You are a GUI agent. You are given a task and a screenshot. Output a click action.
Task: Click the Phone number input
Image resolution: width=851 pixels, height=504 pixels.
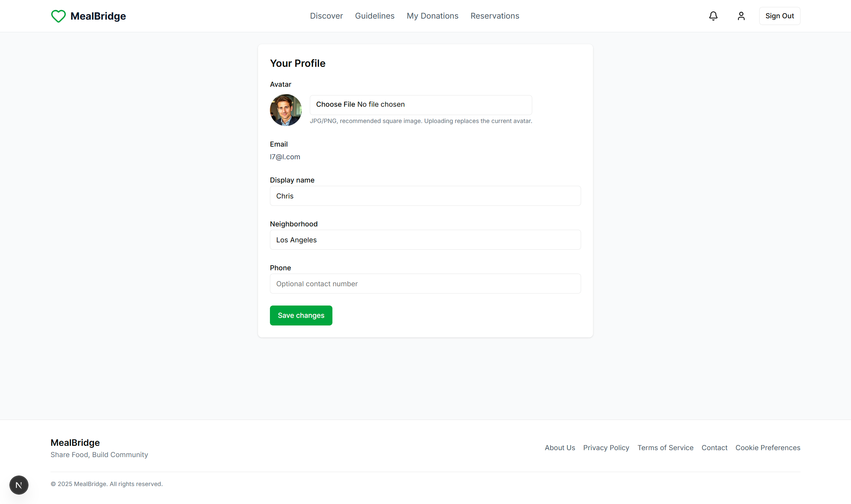click(425, 284)
